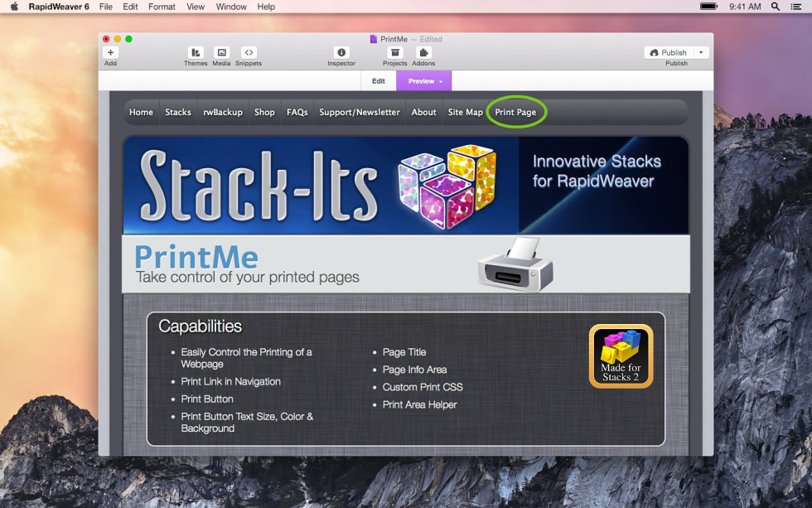Open the Stacks navigation link

click(178, 112)
